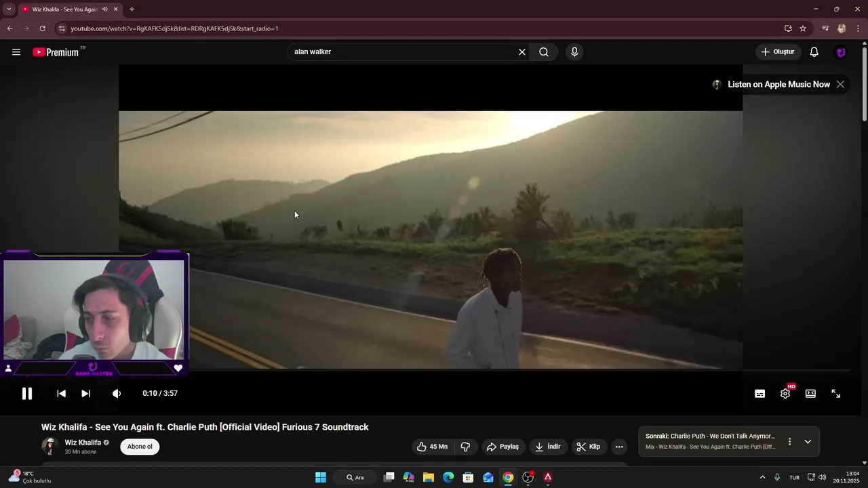
Task: Skip to previous video in playlist
Action: point(61,394)
